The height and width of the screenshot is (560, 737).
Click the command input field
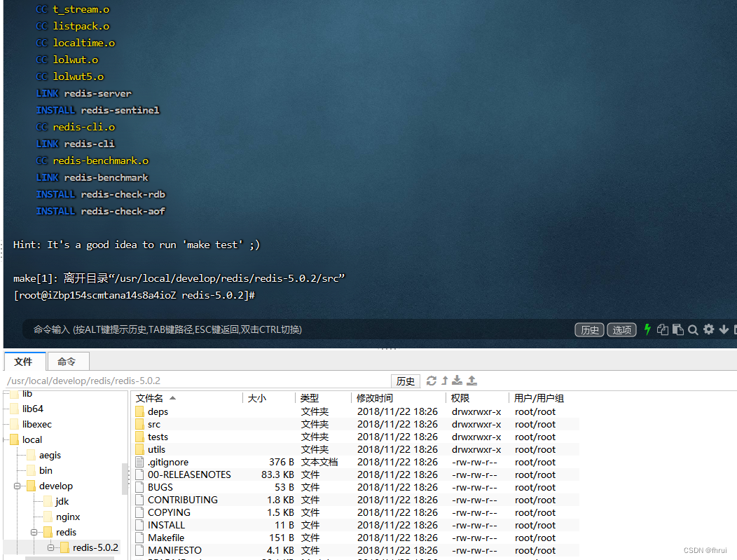280,329
